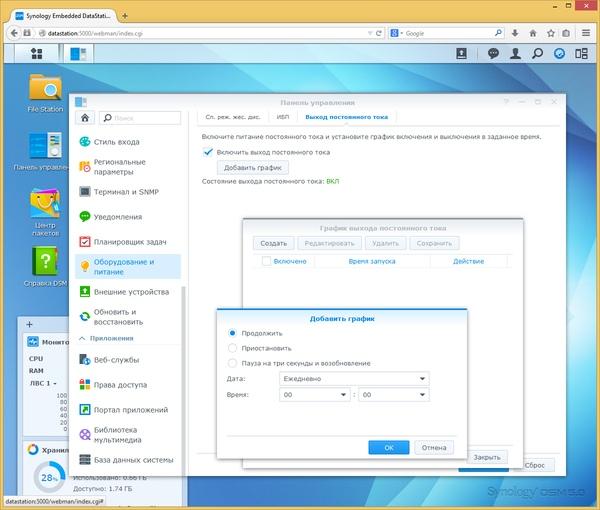Viewport: 600px width, 510px height.
Task: Click the Control Panel home icon
Action: [85, 118]
